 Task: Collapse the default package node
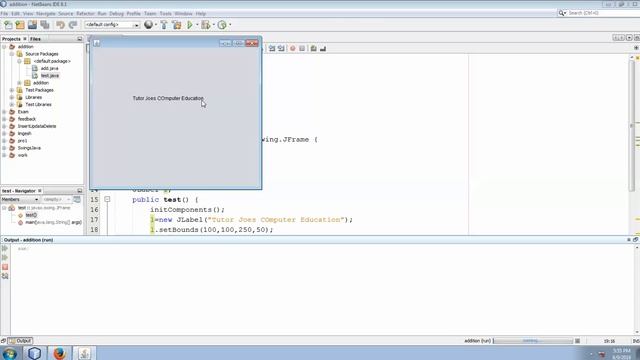19,61
